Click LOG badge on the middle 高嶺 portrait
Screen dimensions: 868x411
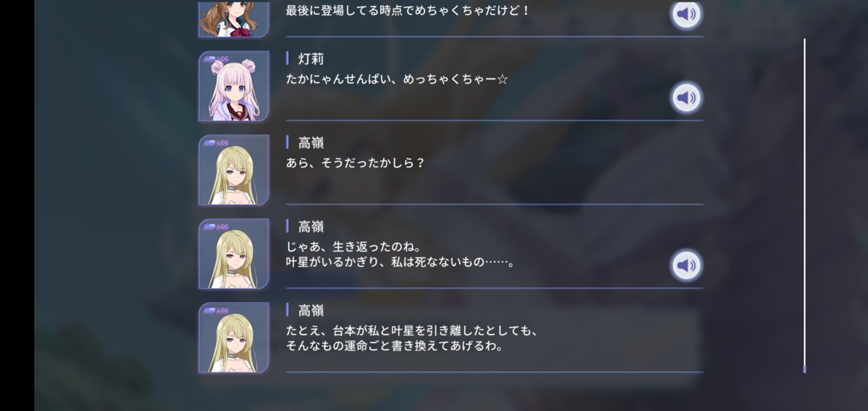[216, 227]
